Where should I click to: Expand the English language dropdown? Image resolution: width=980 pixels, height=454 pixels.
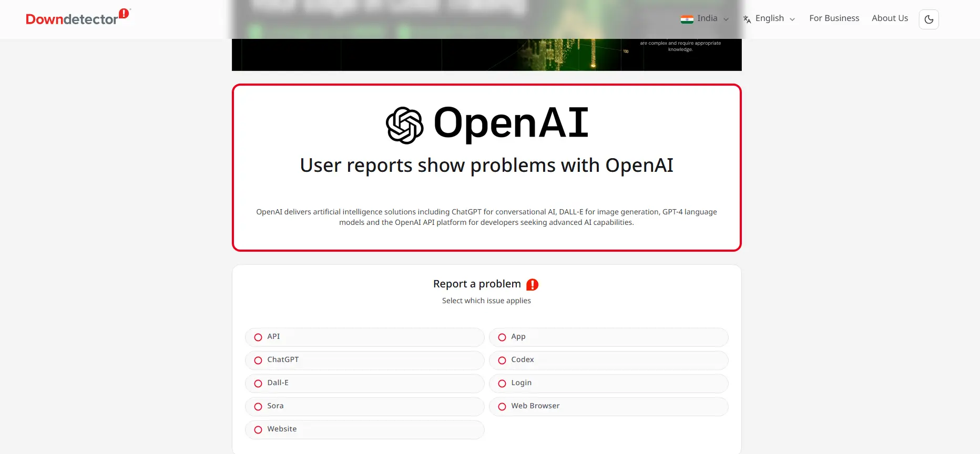(769, 19)
